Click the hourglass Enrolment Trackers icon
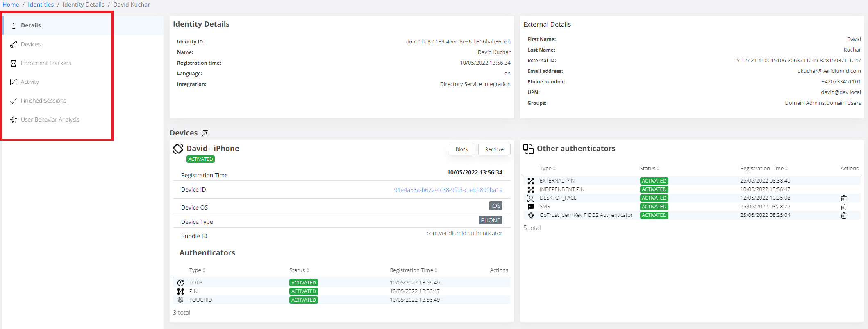 (14, 63)
